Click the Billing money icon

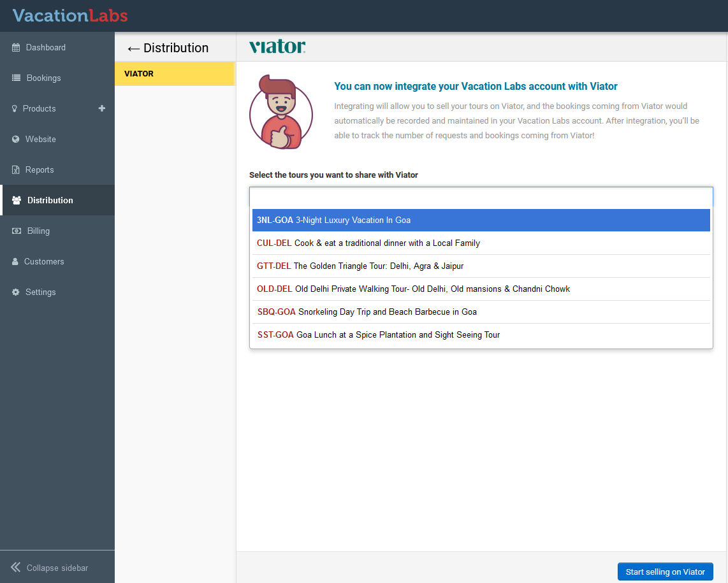[x=17, y=231]
